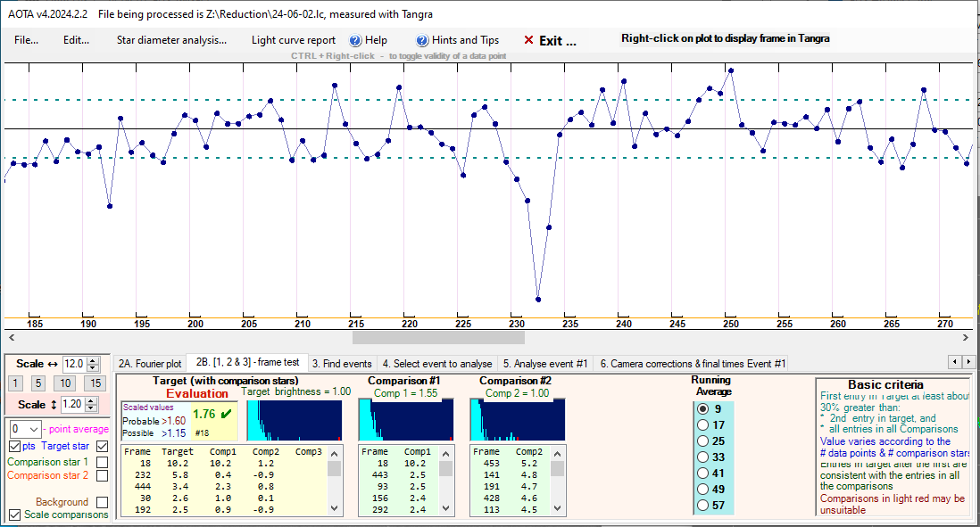Toggle the pts checkbox
This screenshot has height=527, width=980.
[x=15, y=447]
